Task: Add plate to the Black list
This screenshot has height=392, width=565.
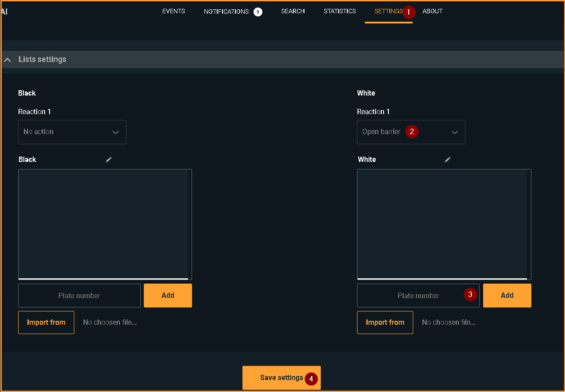Action: click(x=168, y=296)
